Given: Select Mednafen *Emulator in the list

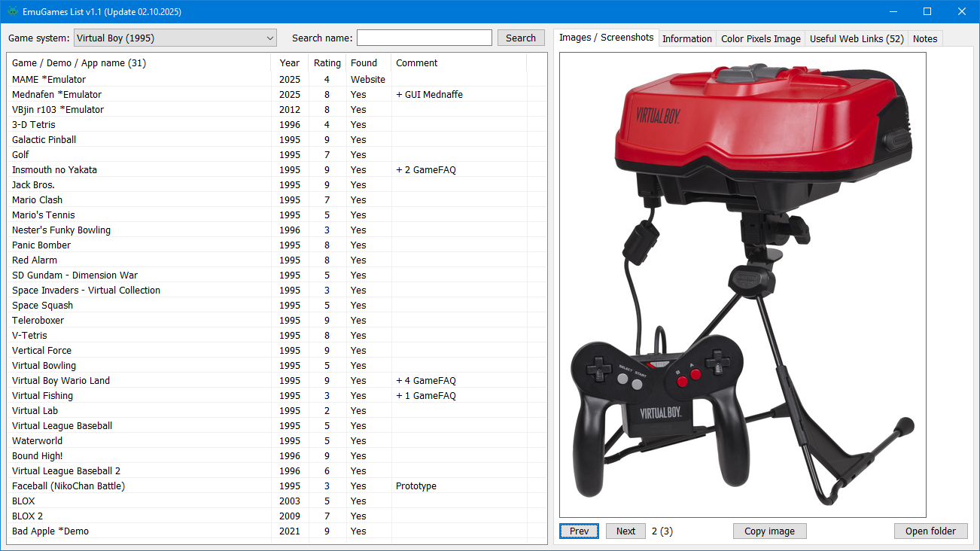Looking at the screenshot, I should tap(56, 94).
